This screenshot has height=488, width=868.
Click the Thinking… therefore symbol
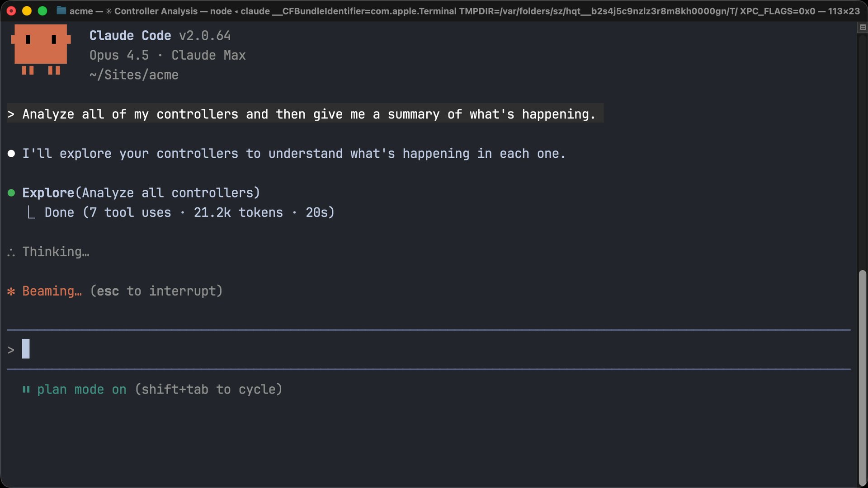pyautogui.click(x=11, y=252)
